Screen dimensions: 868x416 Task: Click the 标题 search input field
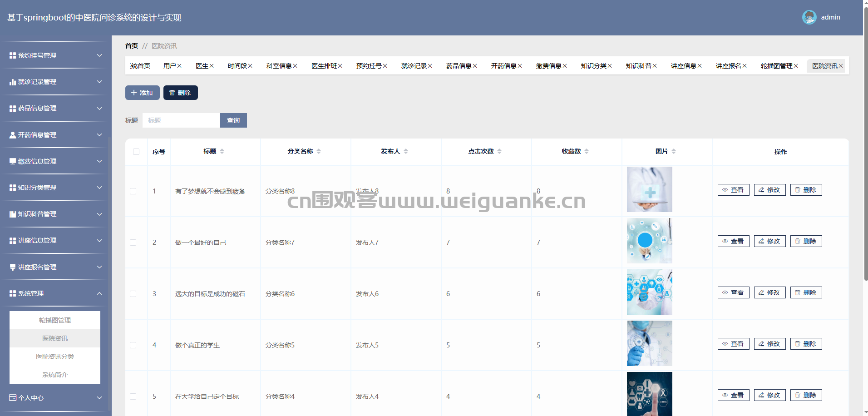point(181,120)
